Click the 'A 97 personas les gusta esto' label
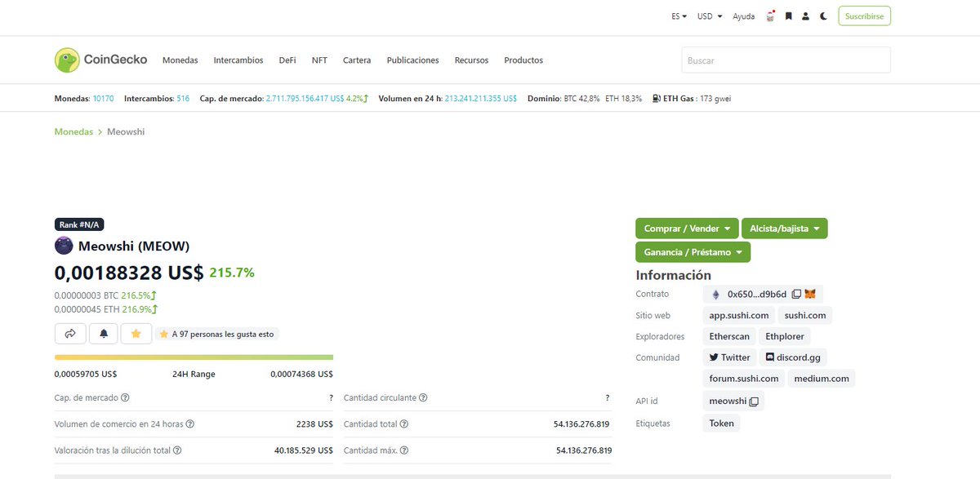Viewport: 980px width, 479px height. pyautogui.click(x=217, y=334)
